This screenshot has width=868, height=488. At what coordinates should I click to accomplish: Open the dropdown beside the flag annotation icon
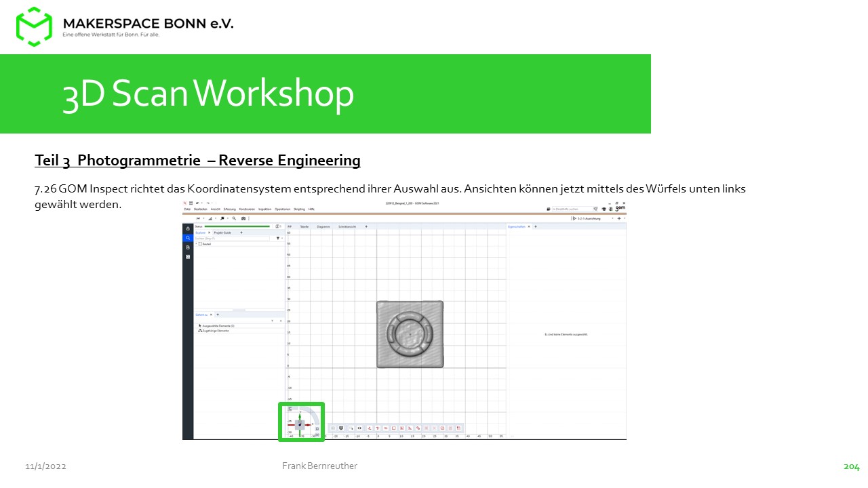tap(228, 218)
